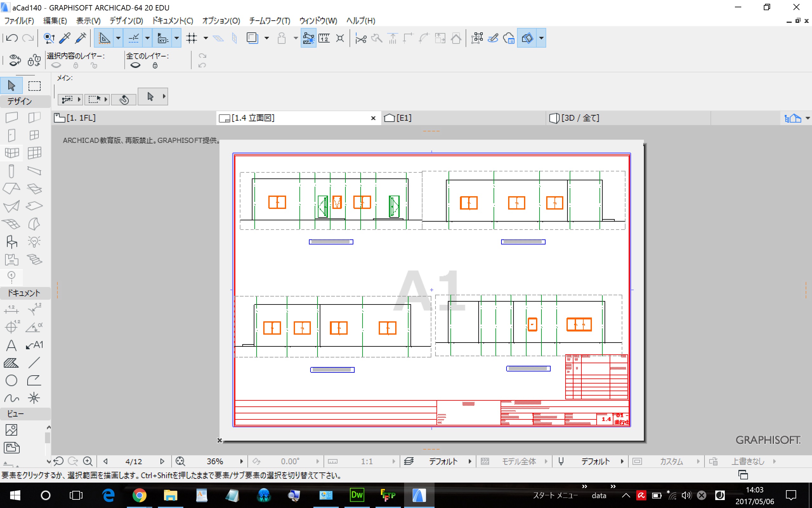Select the Fill hatch tool
This screenshot has width=812, height=508.
tap(11, 363)
